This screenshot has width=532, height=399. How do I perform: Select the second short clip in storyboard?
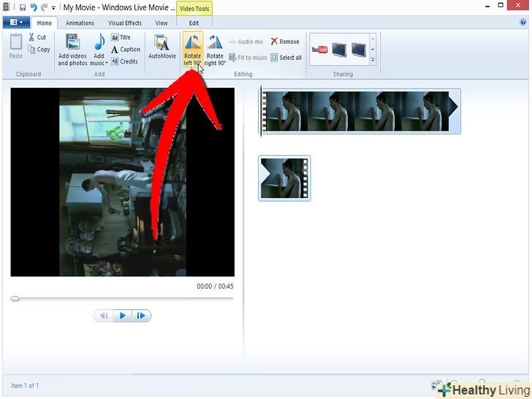click(x=284, y=178)
